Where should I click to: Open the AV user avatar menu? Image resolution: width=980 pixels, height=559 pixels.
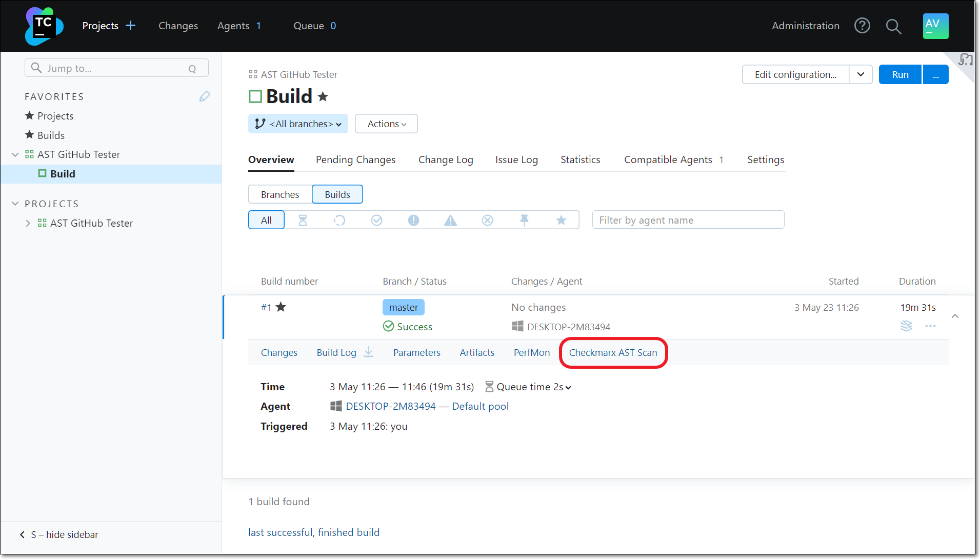(x=935, y=26)
